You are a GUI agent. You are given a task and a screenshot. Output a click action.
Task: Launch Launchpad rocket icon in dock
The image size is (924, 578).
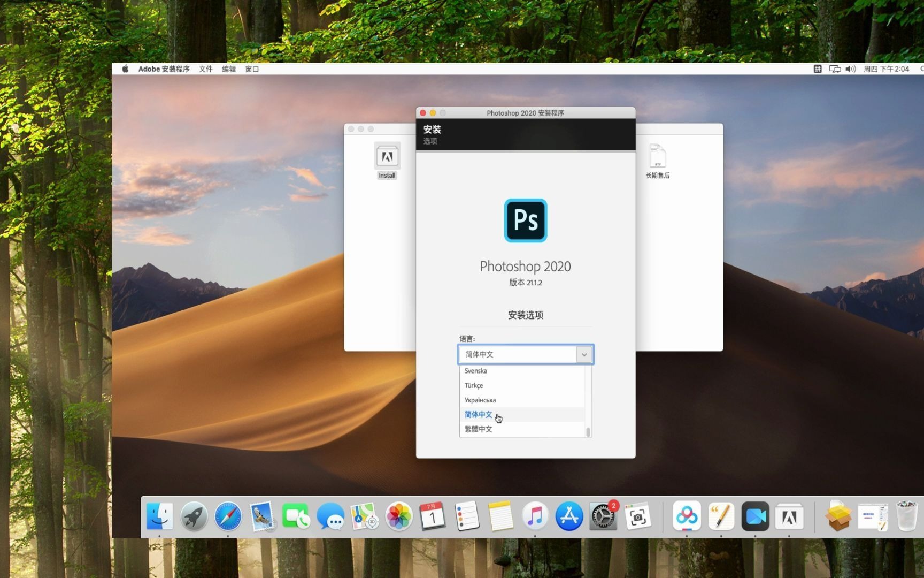(194, 516)
